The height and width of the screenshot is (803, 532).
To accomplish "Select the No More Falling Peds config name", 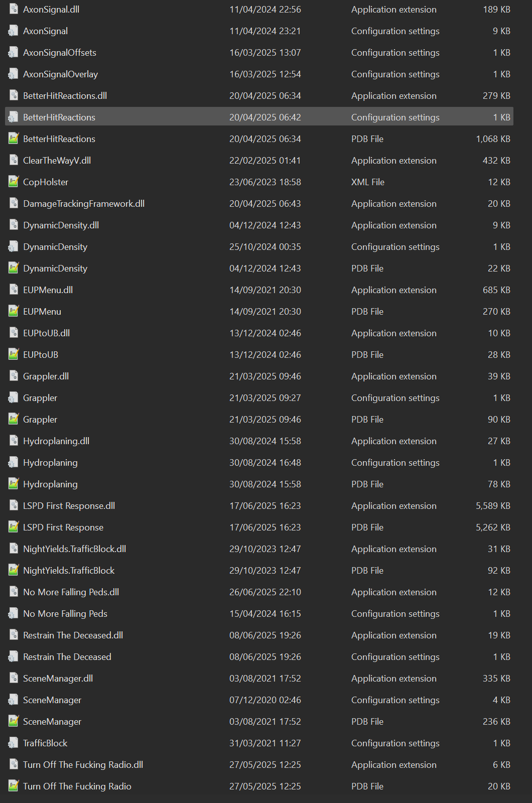I will click(65, 614).
